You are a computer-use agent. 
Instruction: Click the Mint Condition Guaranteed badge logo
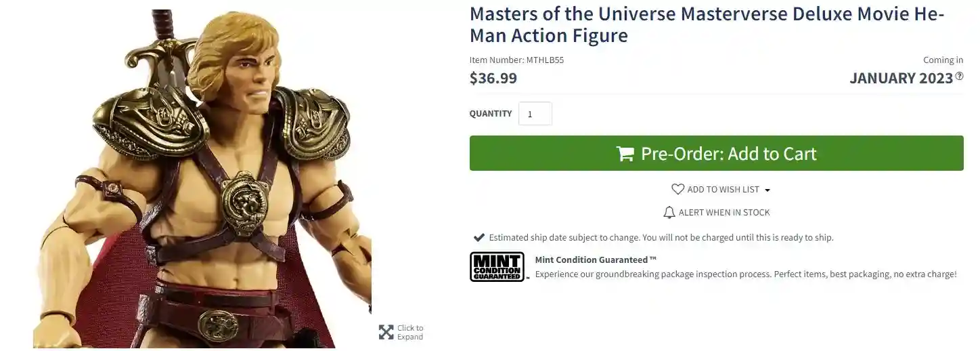(497, 267)
